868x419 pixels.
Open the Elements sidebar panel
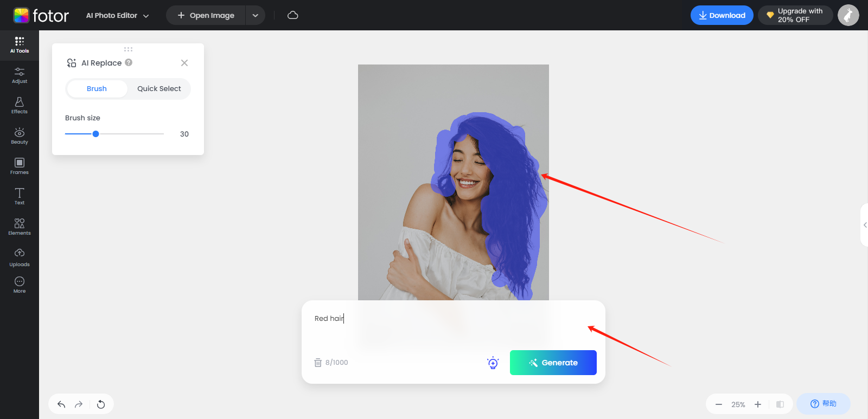pyautogui.click(x=20, y=227)
